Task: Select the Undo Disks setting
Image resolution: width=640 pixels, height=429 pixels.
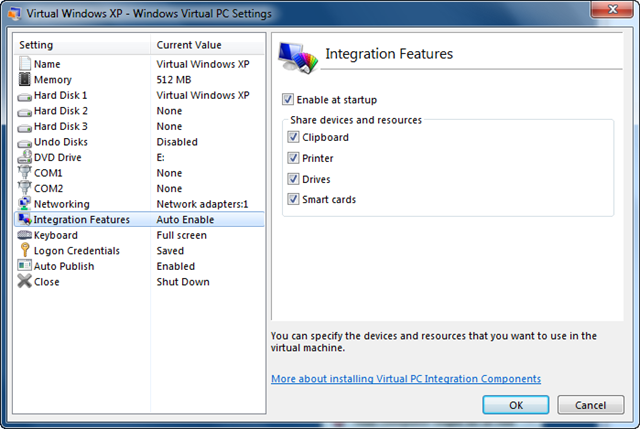Action: 139,142
